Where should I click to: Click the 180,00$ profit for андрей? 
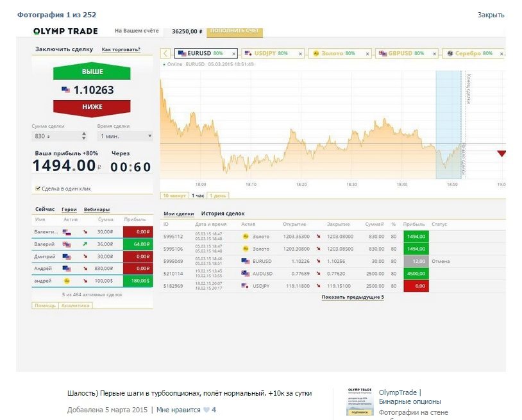click(138, 281)
